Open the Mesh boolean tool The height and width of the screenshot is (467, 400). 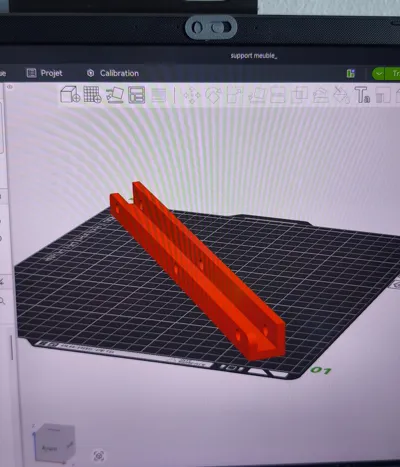coord(299,95)
